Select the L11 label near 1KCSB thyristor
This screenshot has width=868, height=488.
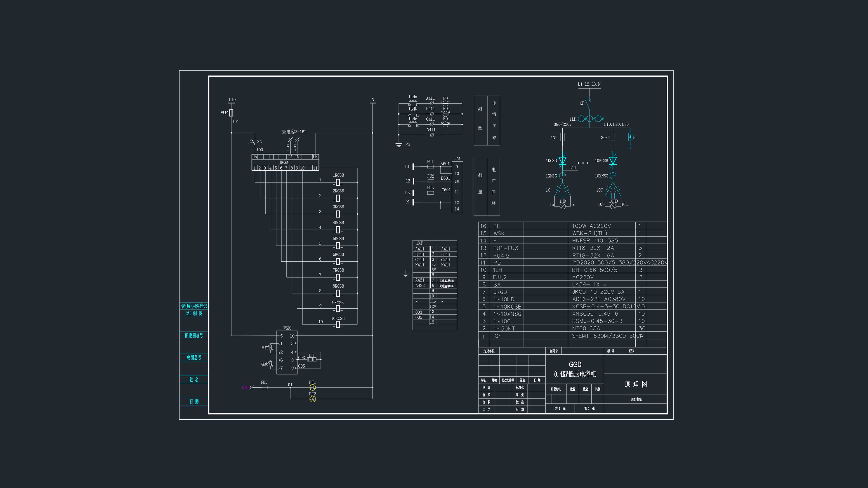pyautogui.click(x=573, y=168)
